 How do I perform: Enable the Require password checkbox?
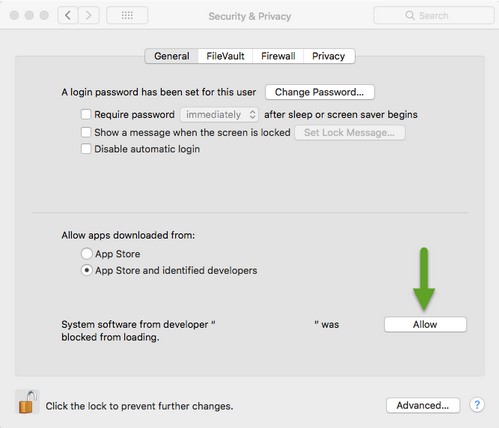[x=86, y=114]
